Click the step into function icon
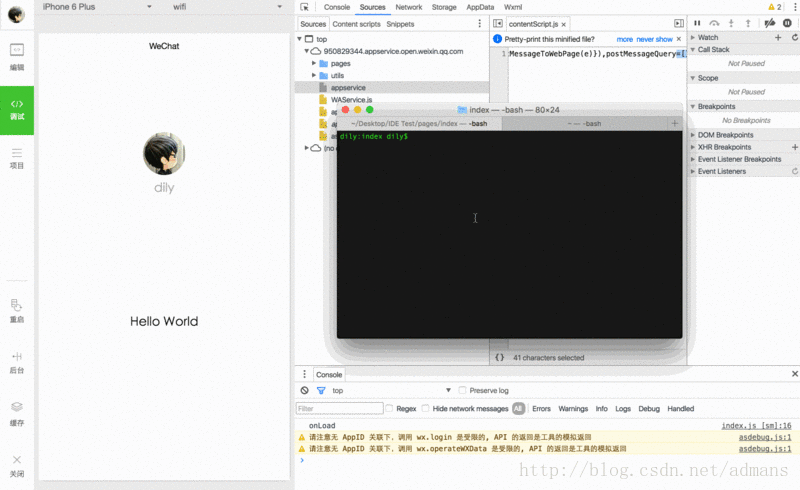The height and width of the screenshot is (490, 800). tap(731, 23)
